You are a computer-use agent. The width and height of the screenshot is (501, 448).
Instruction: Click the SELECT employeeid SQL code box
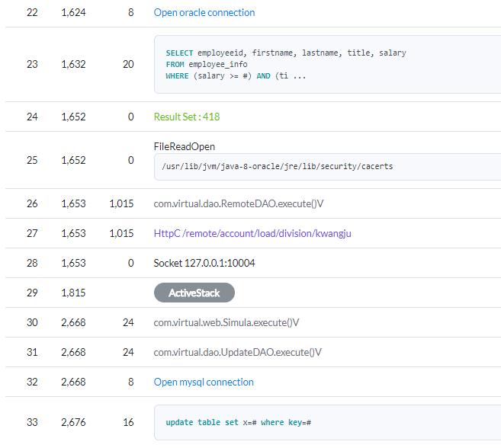pyautogui.click(x=327, y=65)
